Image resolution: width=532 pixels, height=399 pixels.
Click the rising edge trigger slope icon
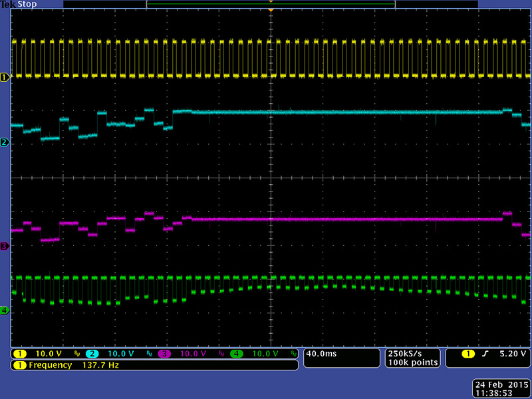483,354
